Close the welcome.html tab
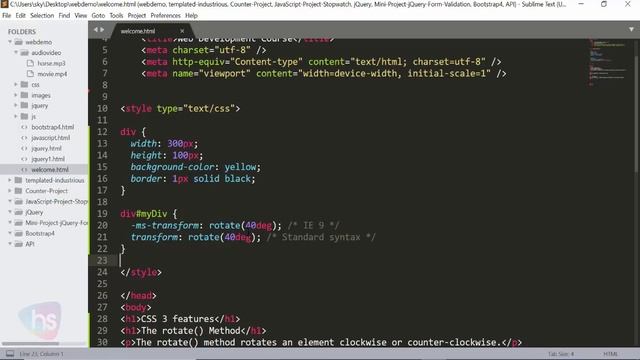640x360 pixels. pos(182,31)
